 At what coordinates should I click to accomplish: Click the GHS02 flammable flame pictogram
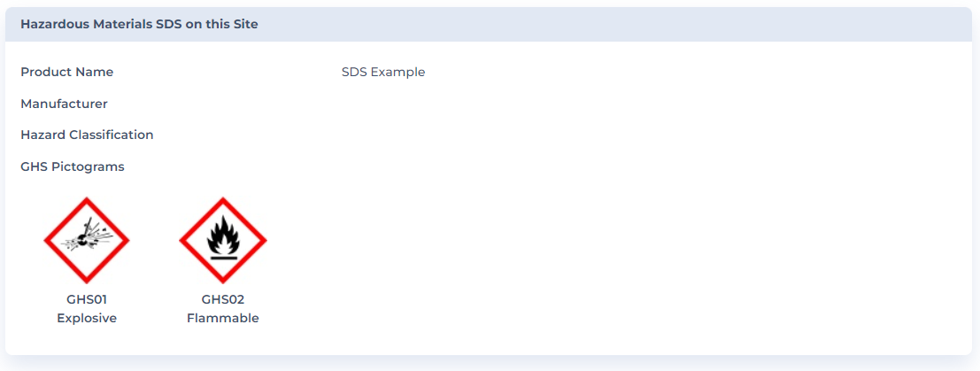click(222, 240)
